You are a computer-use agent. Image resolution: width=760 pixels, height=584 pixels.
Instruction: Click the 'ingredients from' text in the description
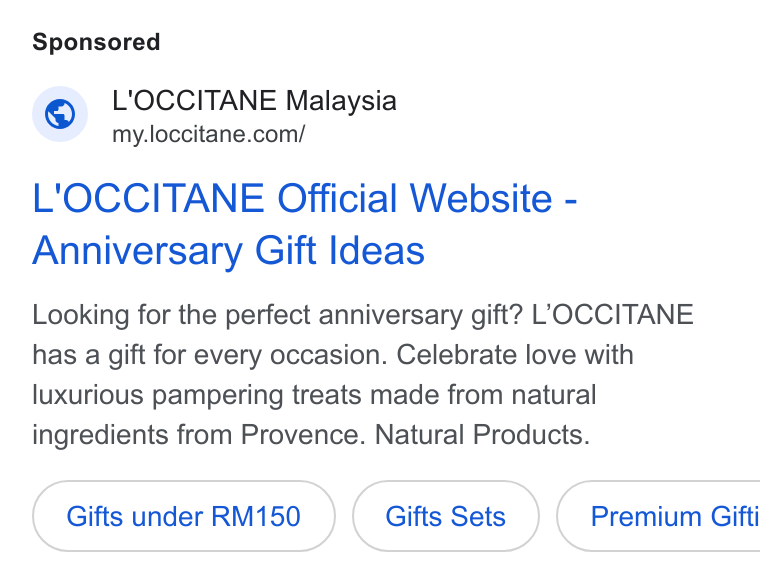pyautogui.click(x=132, y=434)
